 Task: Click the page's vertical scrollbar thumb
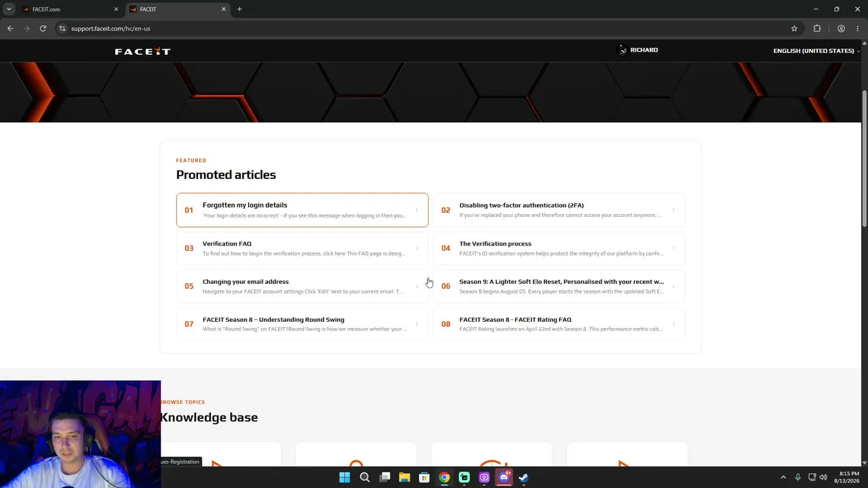pyautogui.click(x=865, y=159)
